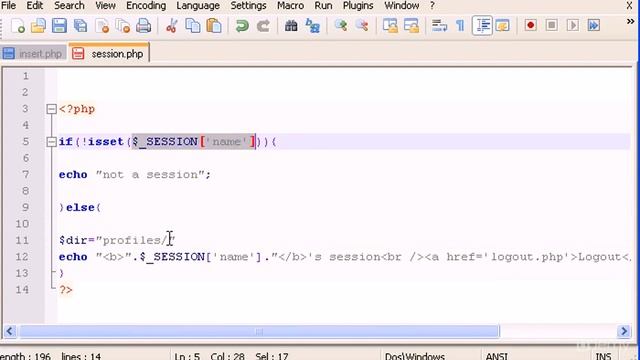Open Find with the binoculars icon
640x360 pixels.
[x=291, y=26]
